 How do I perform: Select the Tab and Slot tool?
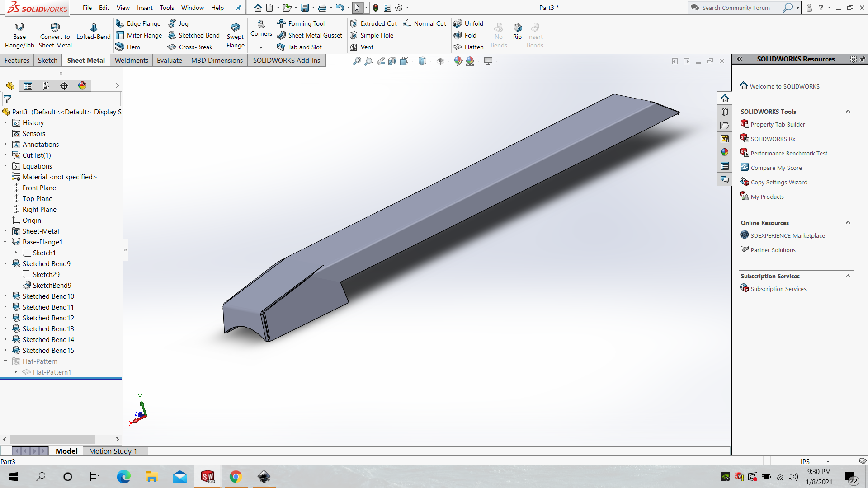(x=300, y=47)
